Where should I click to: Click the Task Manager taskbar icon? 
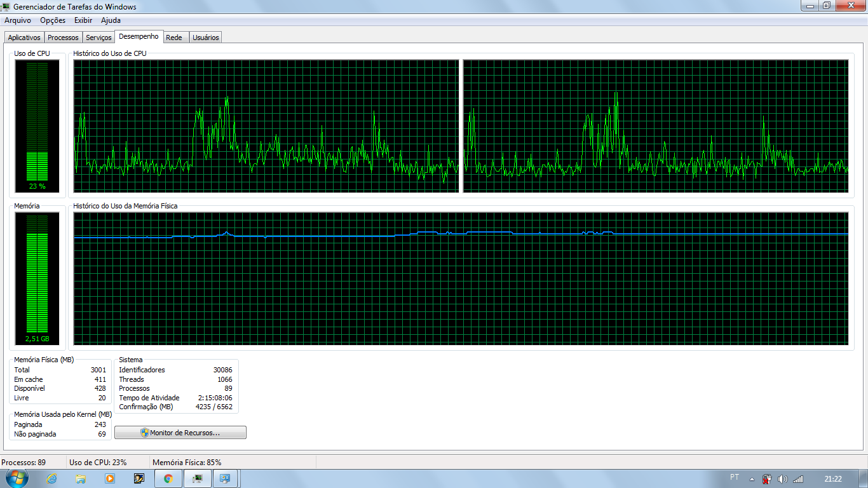point(198,478)
